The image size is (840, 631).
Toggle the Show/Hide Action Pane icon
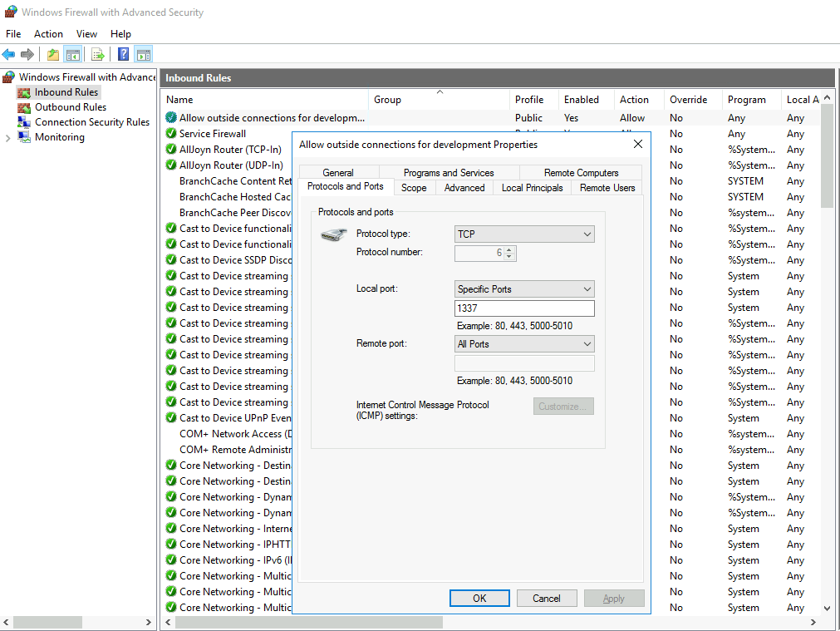(144, 53)
